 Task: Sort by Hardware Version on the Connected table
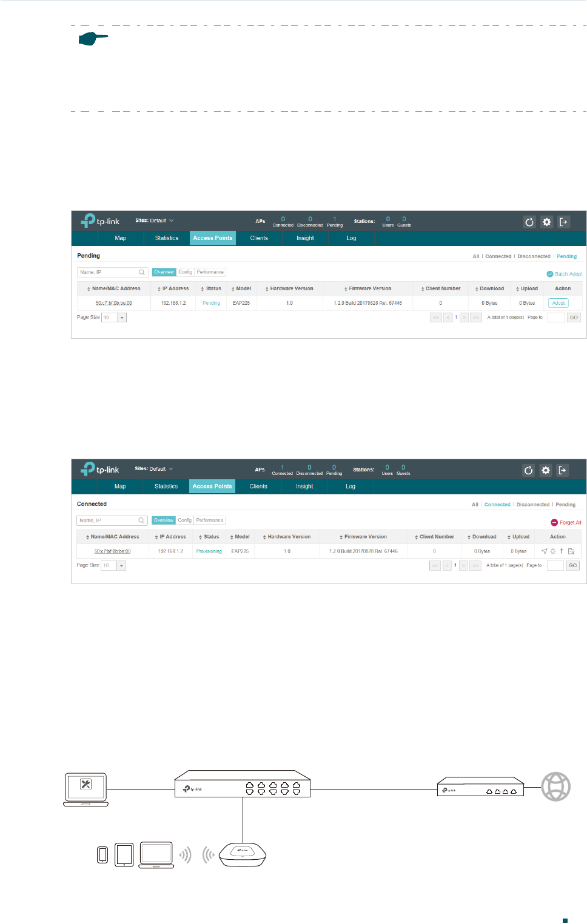[286, 537]
